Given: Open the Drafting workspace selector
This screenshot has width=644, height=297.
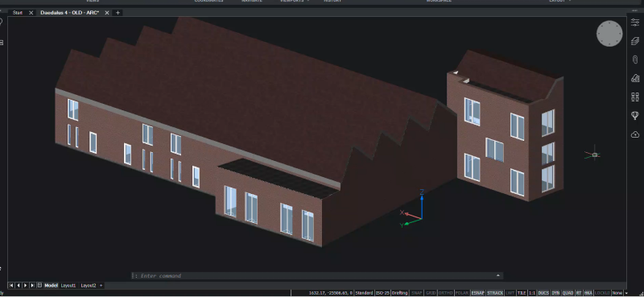Looking at the screenshot, I should pyautogui.click(x=399, y=293).
